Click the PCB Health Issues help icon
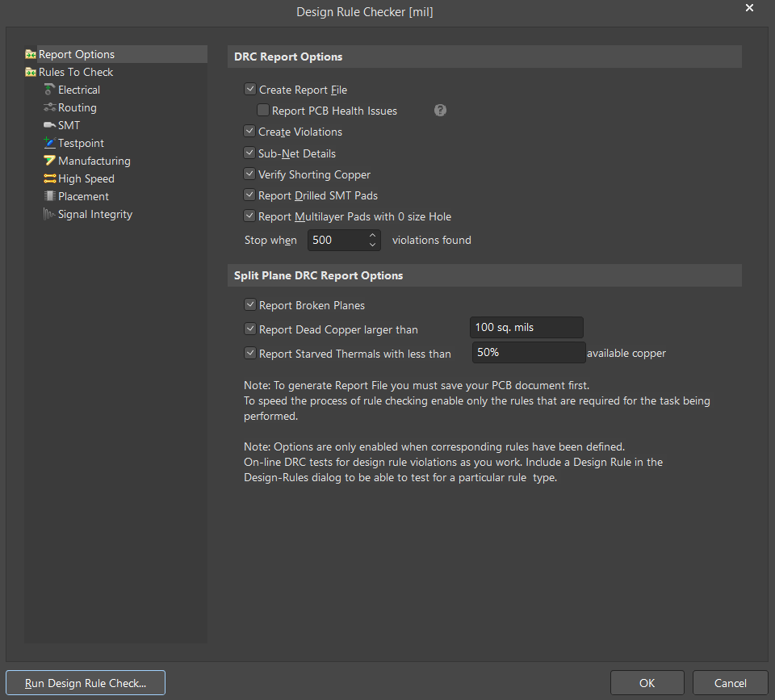Viewport: 775px width, 700px height. point(440,111)
